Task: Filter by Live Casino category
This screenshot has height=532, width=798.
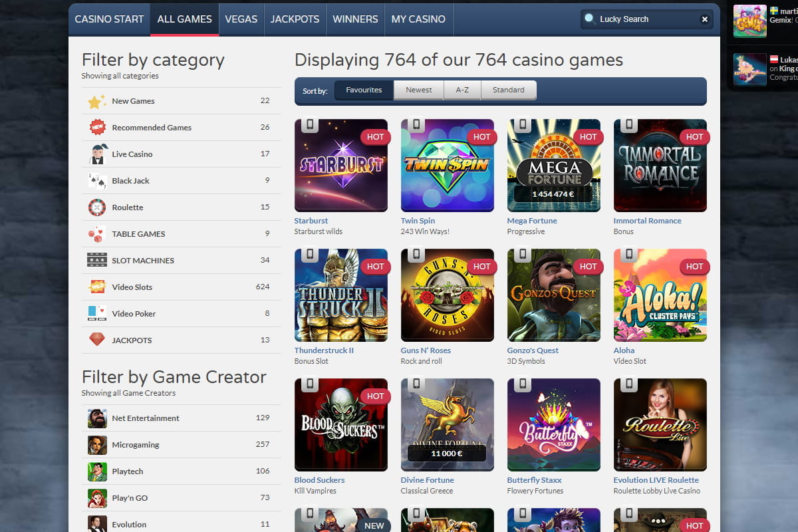Action: click(182, 154)
